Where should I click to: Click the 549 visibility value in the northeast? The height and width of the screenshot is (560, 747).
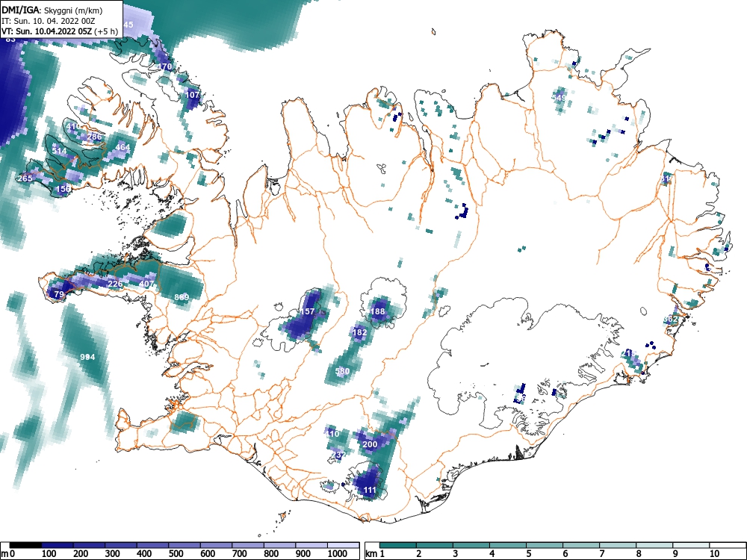coord(559,98)
